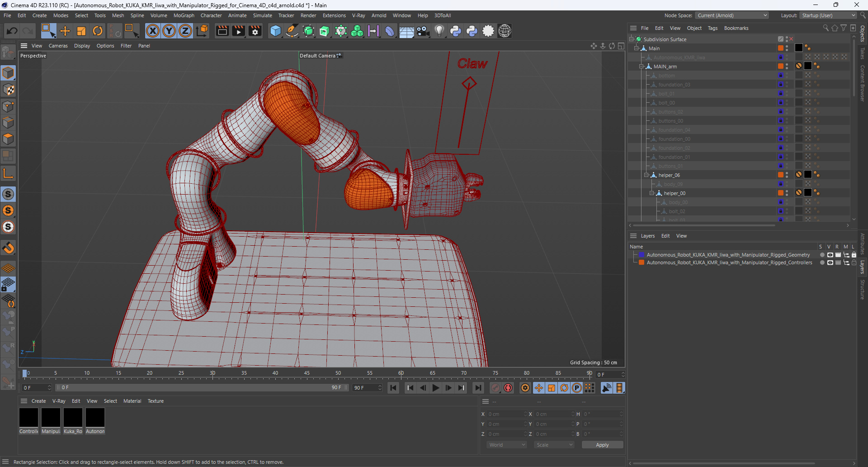Open the MoGraph menu
This screenshot has width=868, height=467.
point(184,15)
